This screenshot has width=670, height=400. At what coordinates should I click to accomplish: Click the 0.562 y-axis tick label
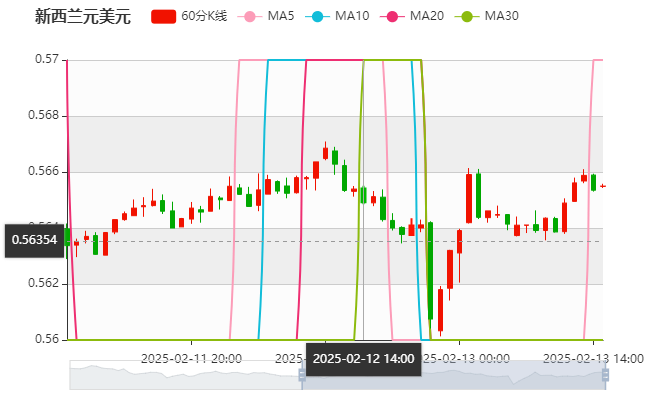click(x=45, y=283)
